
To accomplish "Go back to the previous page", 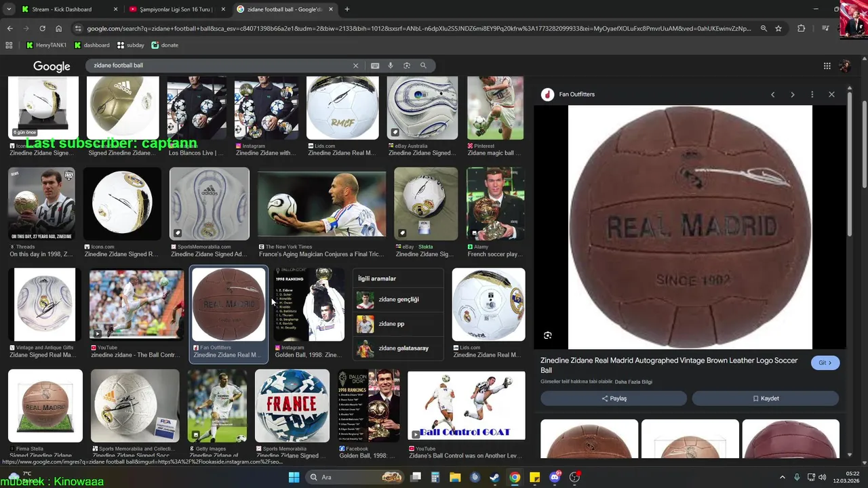I will coord(9,28).
